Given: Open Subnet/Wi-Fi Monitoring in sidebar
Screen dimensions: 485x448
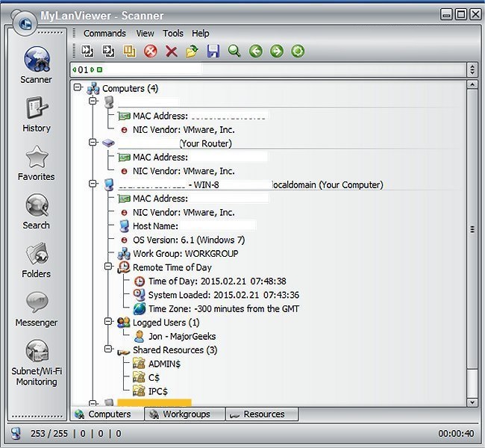Looking at the screenshot, I should point(36,359).
